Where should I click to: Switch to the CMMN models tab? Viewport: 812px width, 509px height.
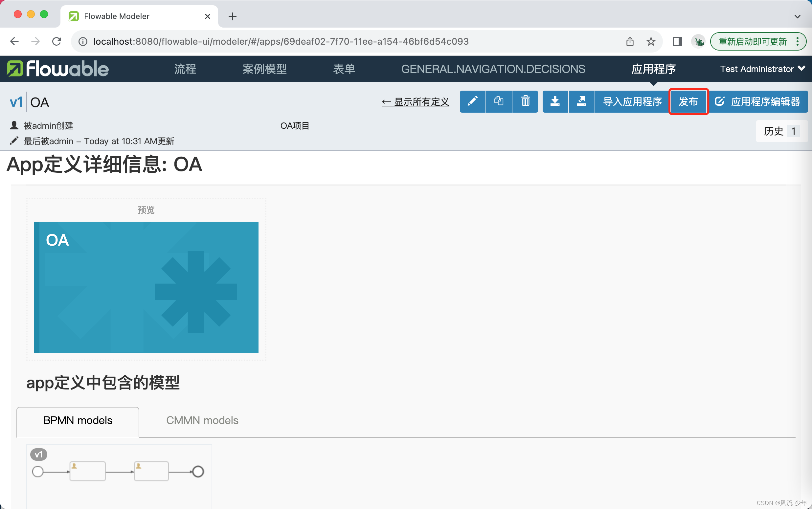tap(202, 420)
